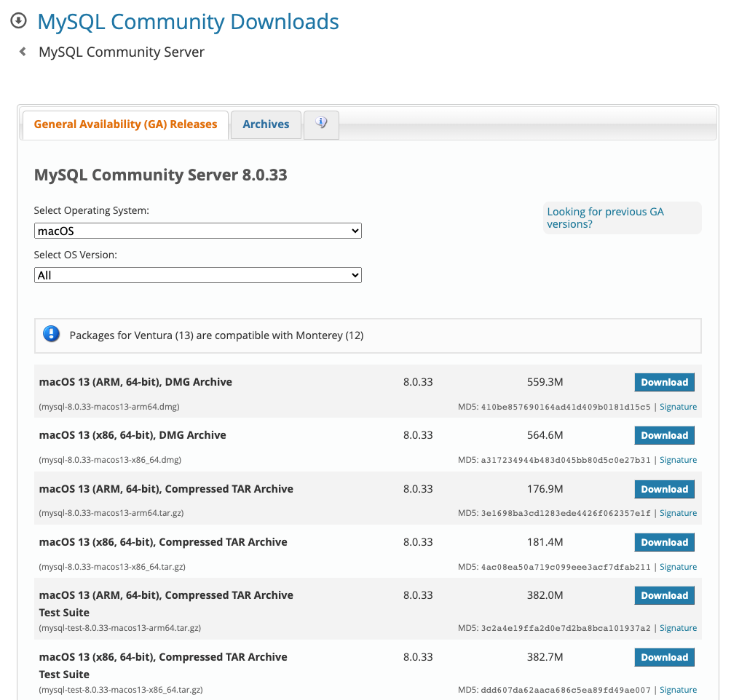The image size is (731, 700).
Task: Download x86 Compressed TAR Archive
Action: click(664, 542)
